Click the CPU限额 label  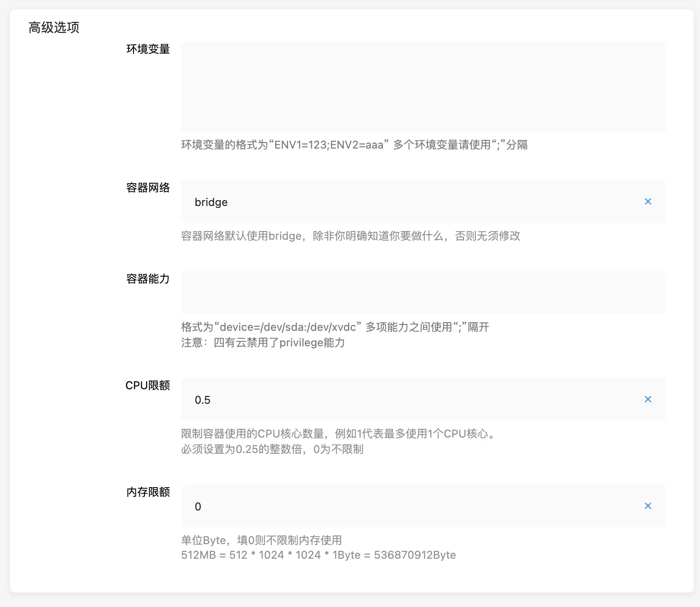coord(148,386)
